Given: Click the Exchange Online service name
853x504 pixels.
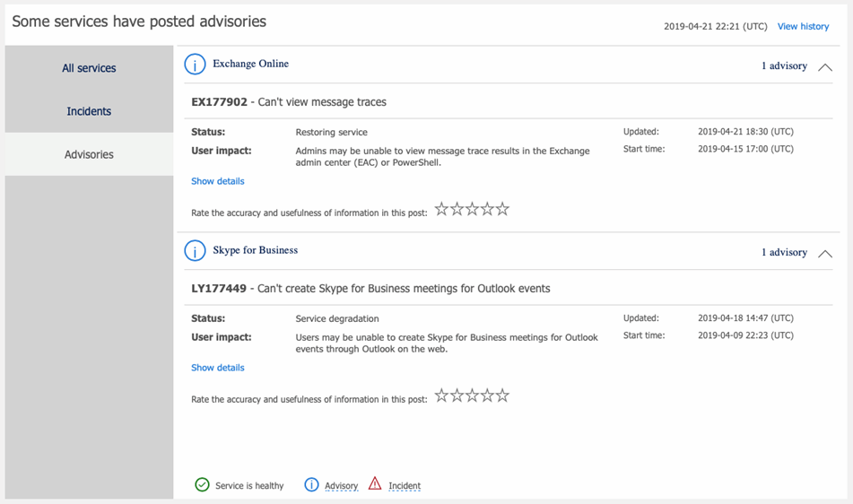Looking at the screenshot, I should [x=251, y=64].
